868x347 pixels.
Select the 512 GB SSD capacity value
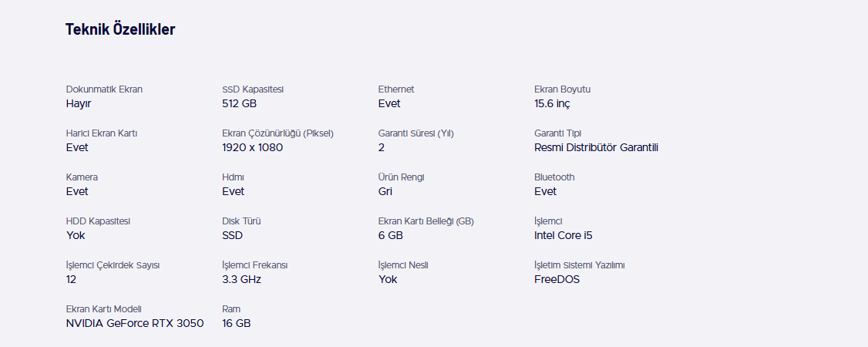[x=239, y=103]
